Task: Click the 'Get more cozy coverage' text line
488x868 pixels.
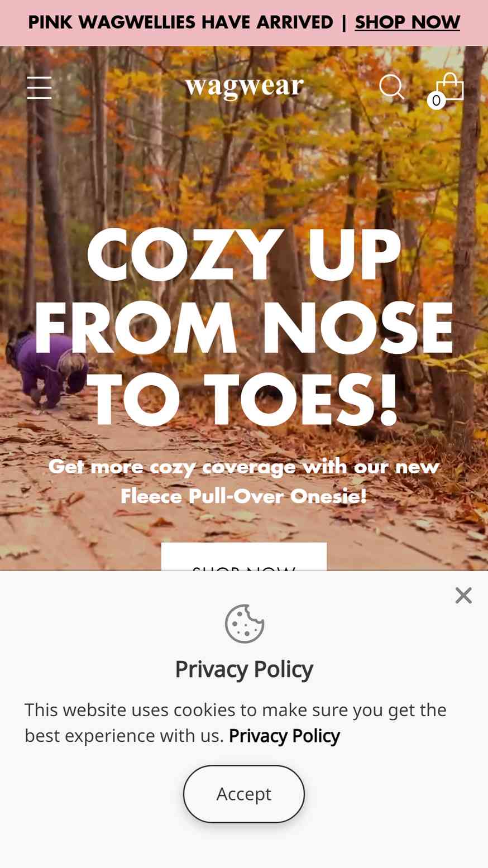Action: (244, 466)
